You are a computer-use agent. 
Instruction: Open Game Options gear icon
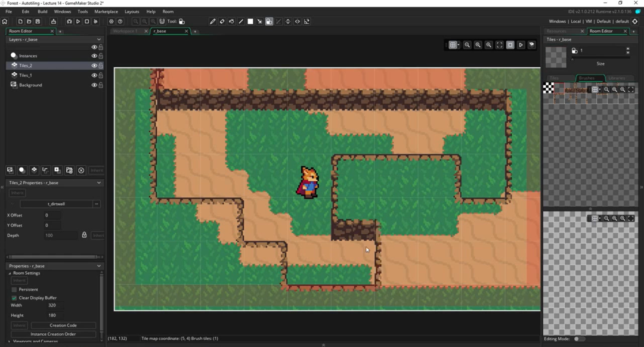112,21
